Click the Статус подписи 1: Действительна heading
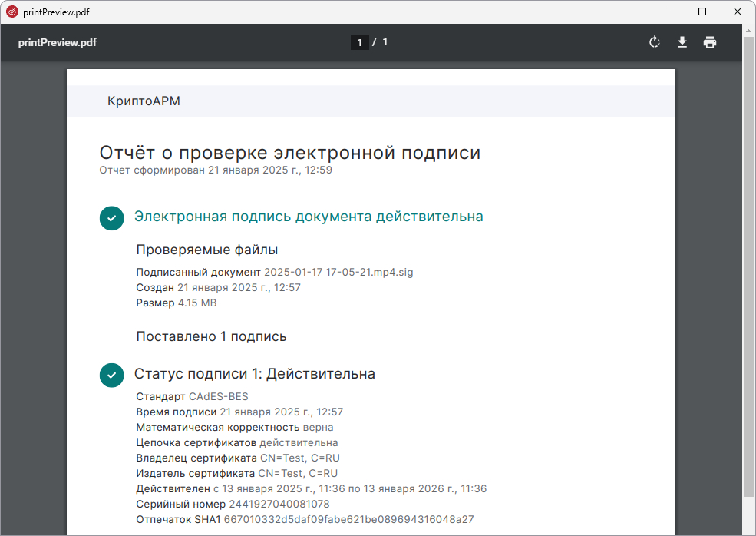The width and height of the screenshot is (756, 536). tap(255, 374)
